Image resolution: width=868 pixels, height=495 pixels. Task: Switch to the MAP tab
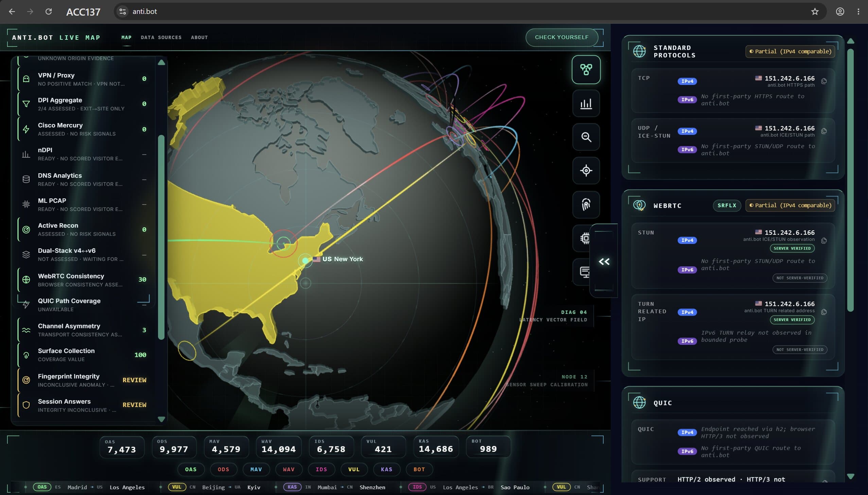(x=126, y=37)
